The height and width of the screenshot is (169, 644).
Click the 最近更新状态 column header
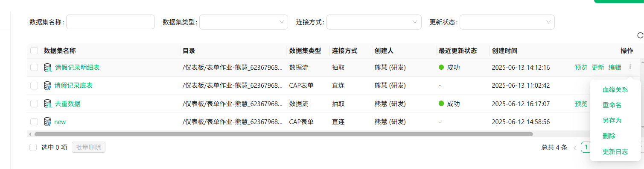pyautogui.click(x=458, y=51)
